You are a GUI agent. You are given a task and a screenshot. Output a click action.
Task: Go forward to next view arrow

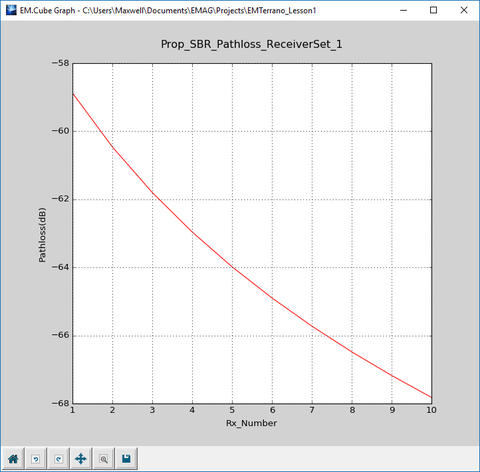[x=58, y=459]
